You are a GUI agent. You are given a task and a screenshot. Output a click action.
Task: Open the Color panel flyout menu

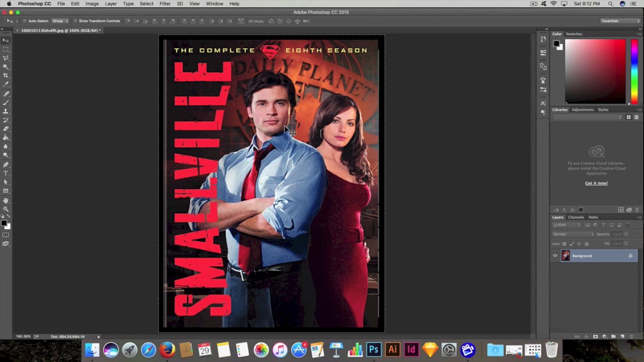click(x=639, y=34)
